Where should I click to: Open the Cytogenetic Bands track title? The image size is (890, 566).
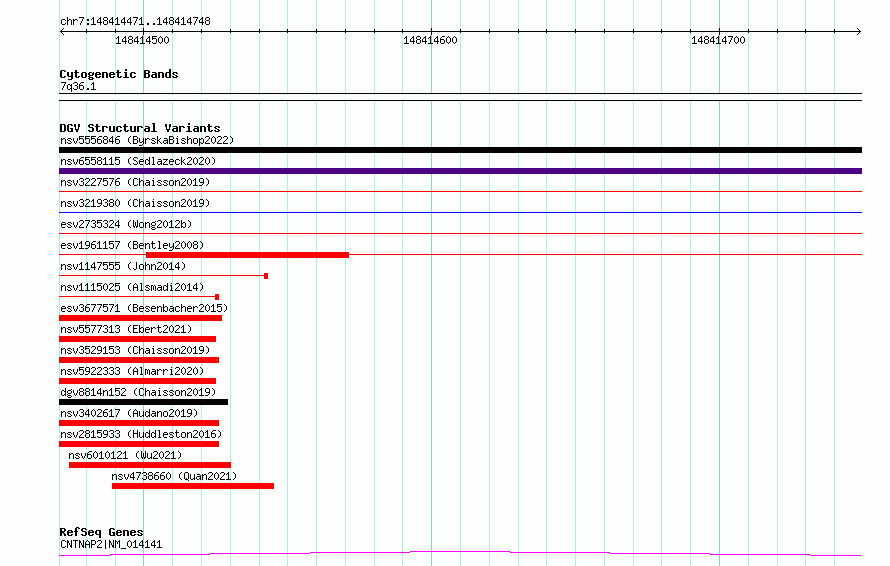(119, 74)
